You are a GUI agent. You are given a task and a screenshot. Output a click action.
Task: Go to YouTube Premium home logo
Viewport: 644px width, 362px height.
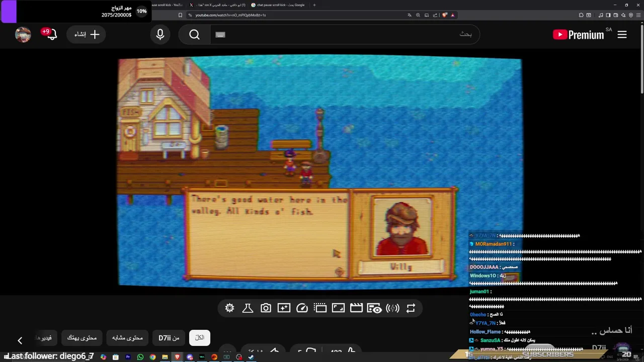pyautogui.click(x=579, y=35)
